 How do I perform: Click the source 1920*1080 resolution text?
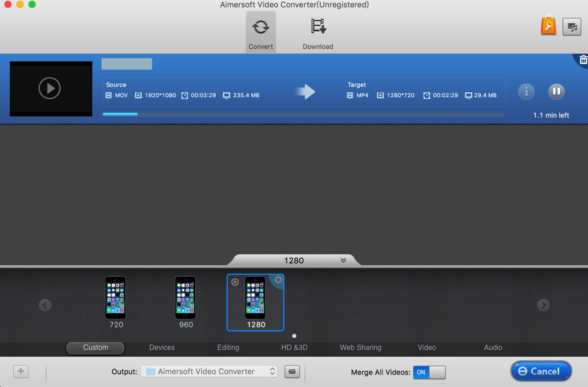[x=160, y=95]
